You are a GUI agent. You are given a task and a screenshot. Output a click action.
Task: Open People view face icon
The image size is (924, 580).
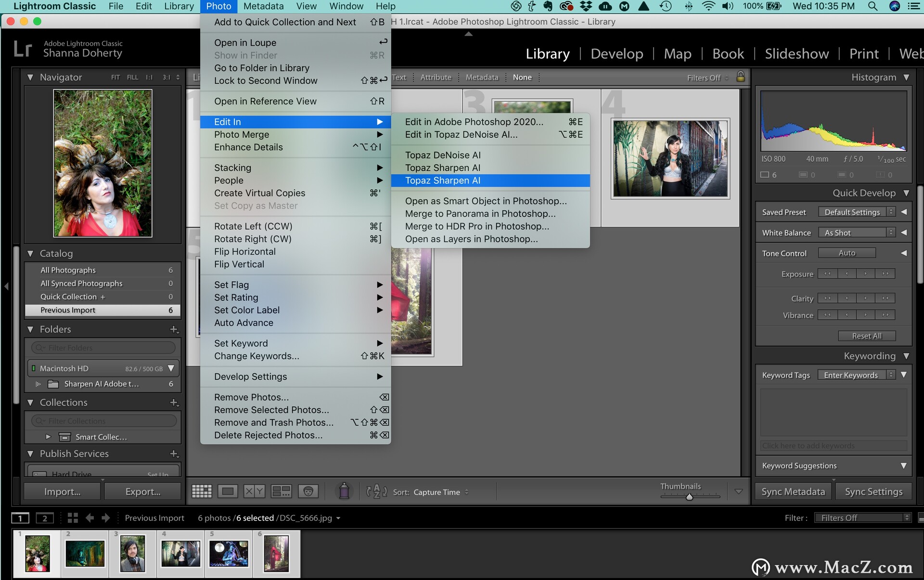pyautogui.click(x=308, y=491)
